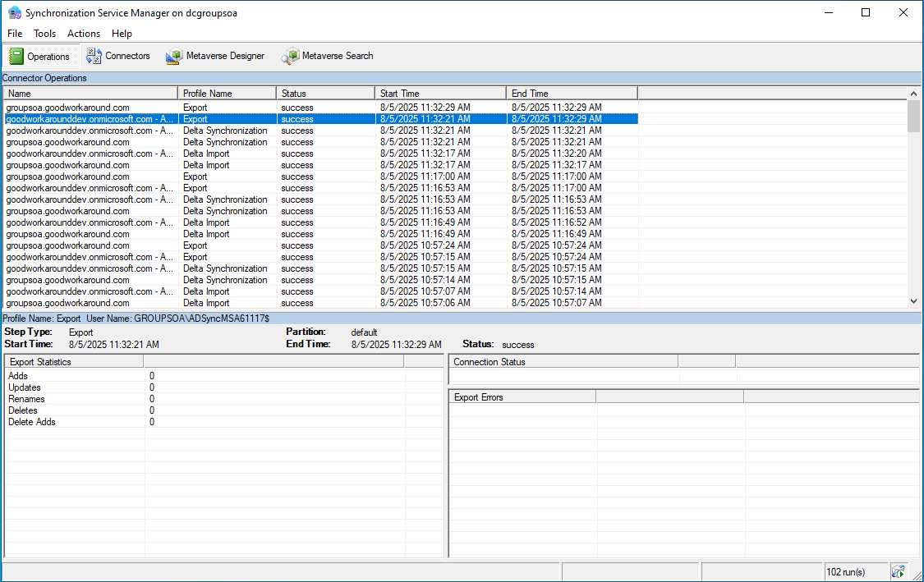Click the Export Statistics column header
The height and width of the screenshot is (582, 924).
click(x=74, y=362)
